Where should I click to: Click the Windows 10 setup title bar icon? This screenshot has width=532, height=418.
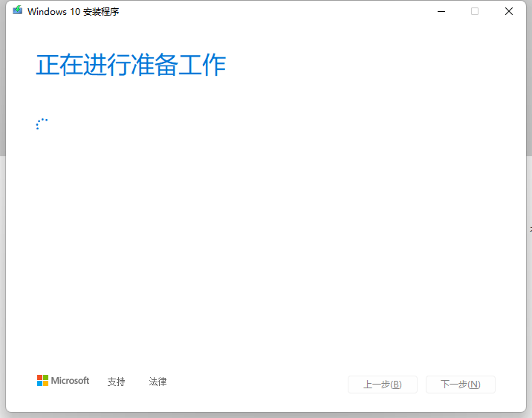pos(18,10)
